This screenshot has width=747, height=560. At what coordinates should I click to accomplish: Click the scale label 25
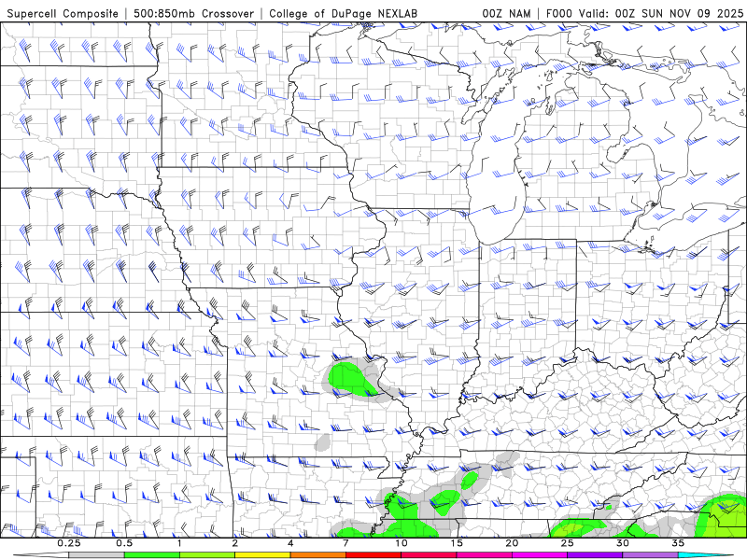coord(567,543)
